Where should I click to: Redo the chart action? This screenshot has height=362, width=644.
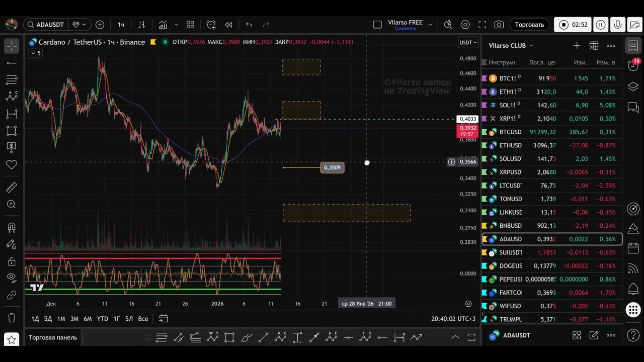(x=266, y=25)
